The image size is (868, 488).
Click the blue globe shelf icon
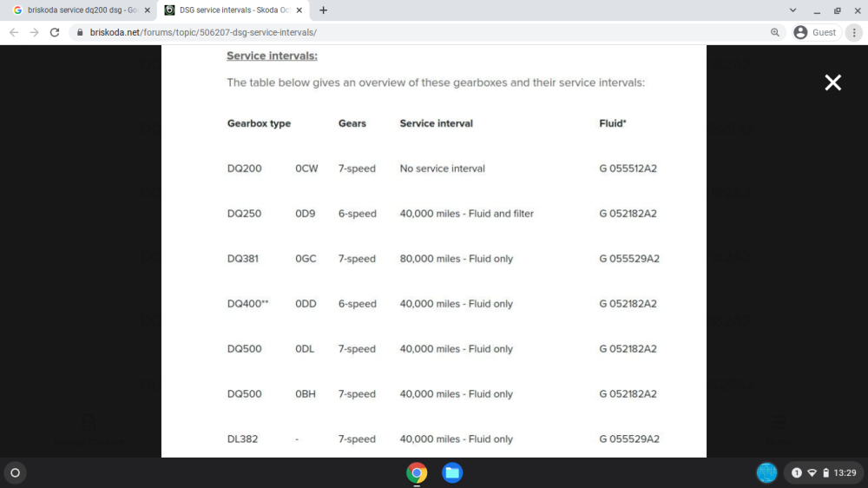[x=766, y=472]
